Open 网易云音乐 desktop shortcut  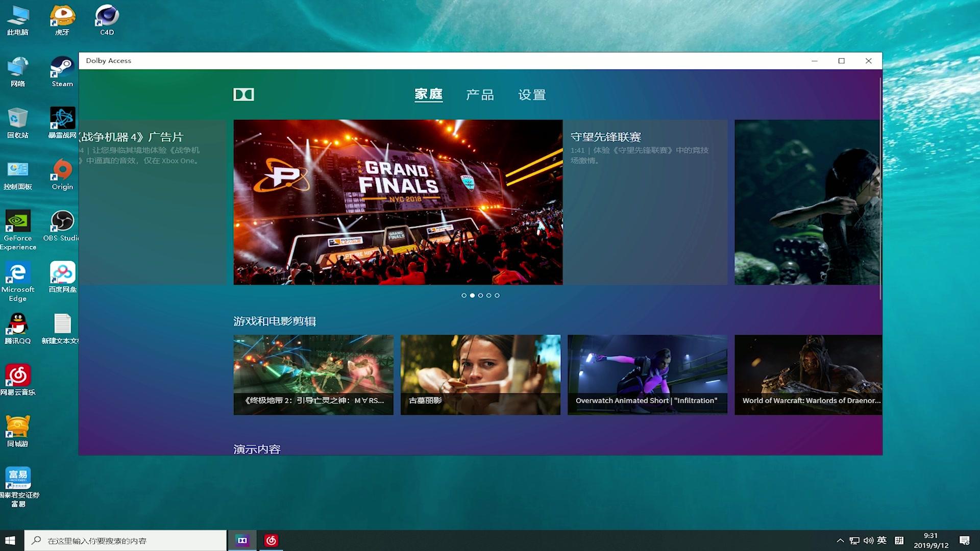tap(18, 380)
